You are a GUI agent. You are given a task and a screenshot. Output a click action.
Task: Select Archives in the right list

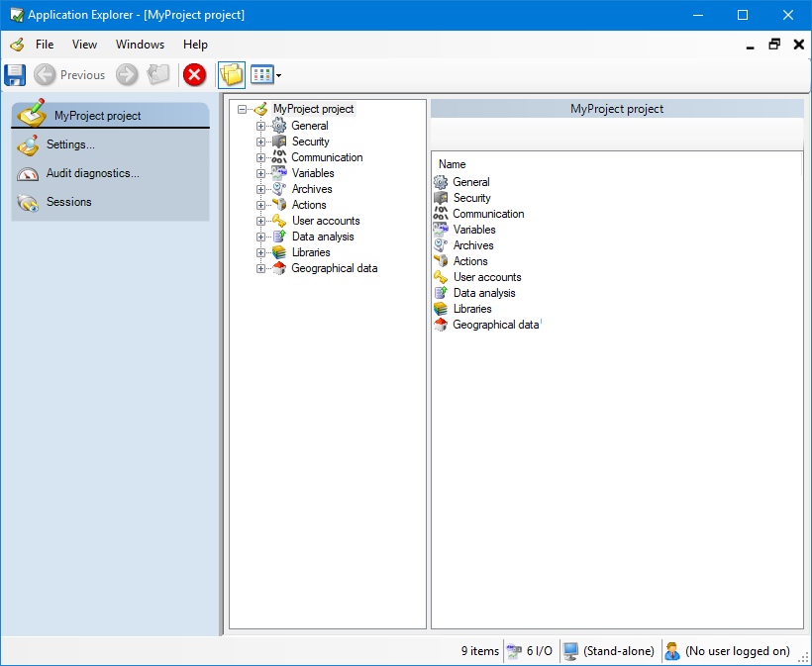coord(473,245)
